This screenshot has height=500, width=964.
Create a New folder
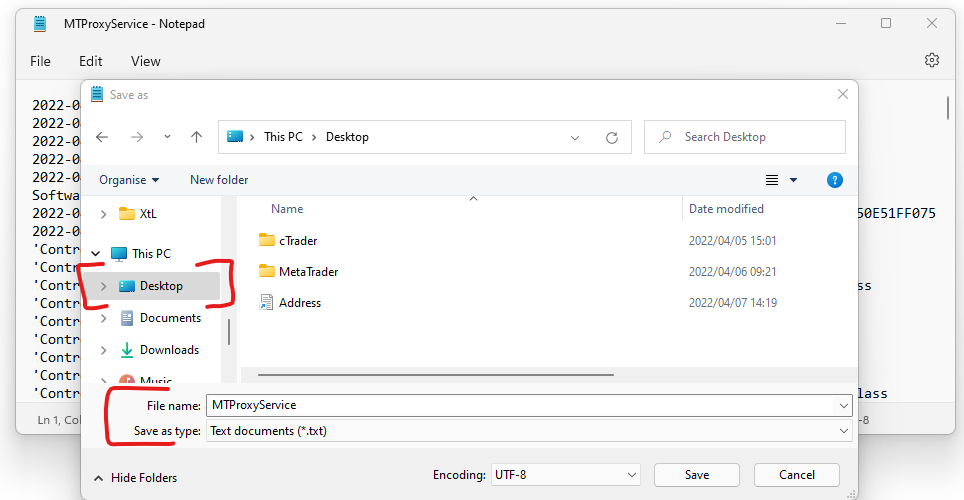pos(219,180)
